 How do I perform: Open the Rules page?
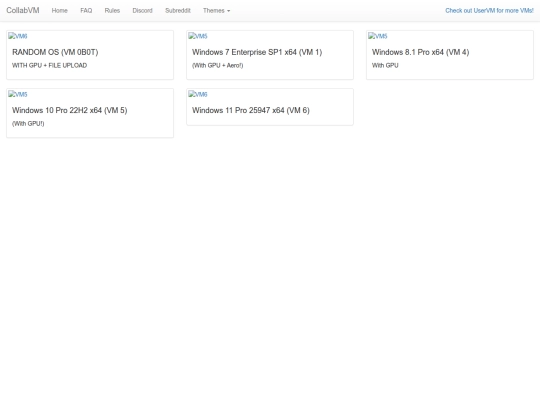tap(112, 11)
